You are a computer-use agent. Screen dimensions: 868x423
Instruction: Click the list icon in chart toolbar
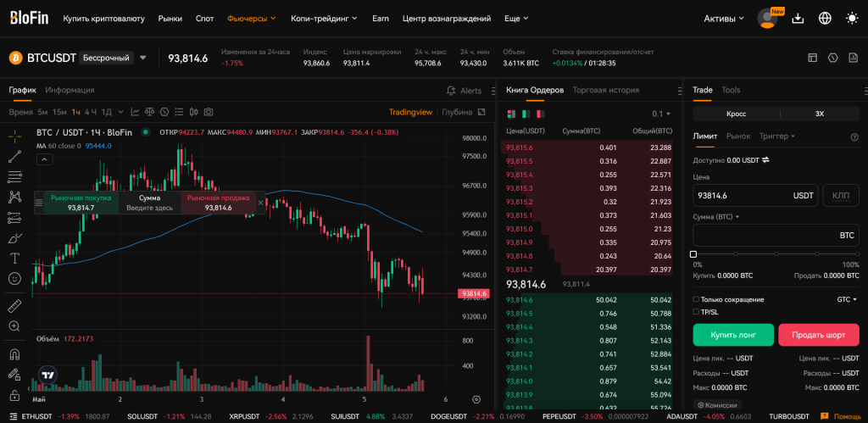[x=179, y=112]
